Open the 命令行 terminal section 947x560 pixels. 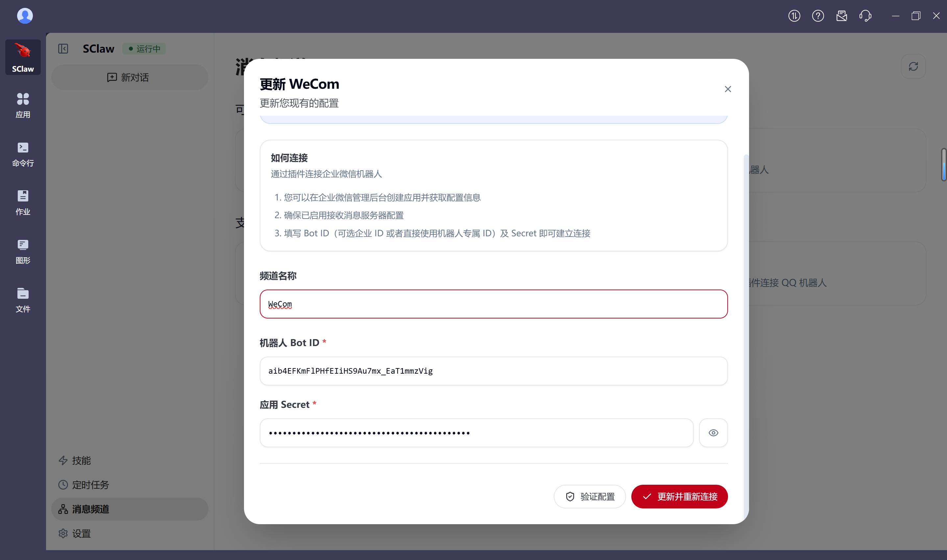click(x=23, y=154)
